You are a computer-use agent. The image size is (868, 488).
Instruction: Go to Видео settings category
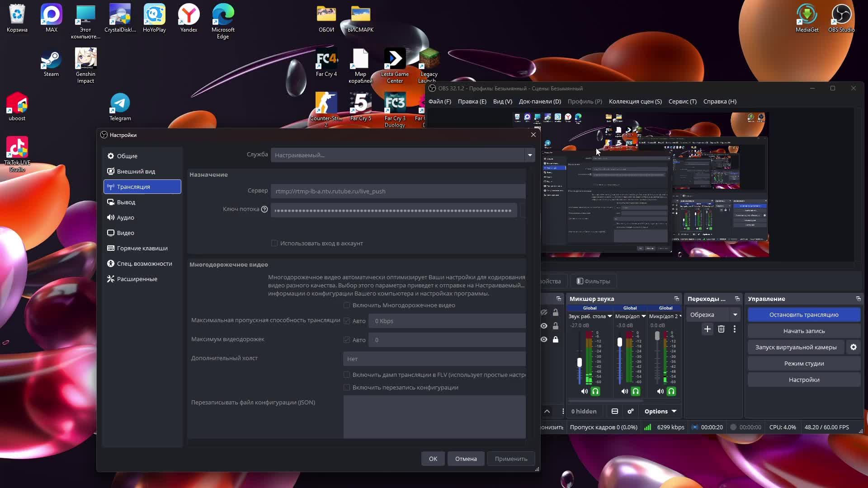point(142,233)
